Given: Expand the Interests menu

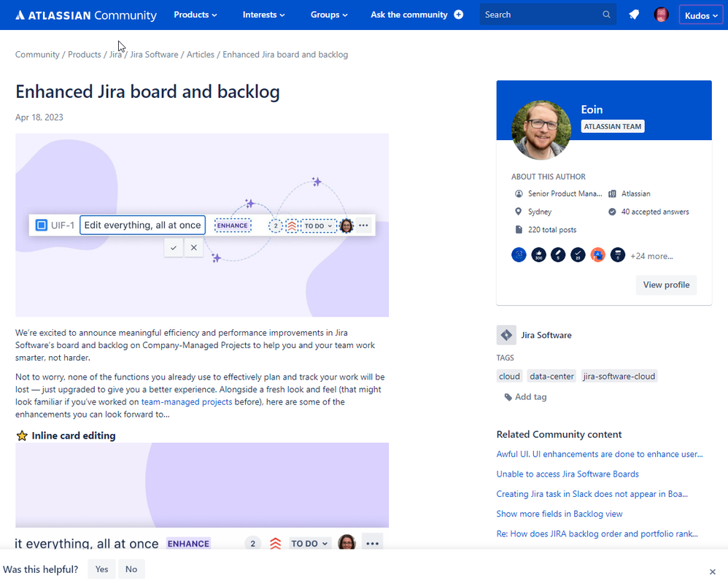Looking at the screenshot, I should (x=263, y=15).
